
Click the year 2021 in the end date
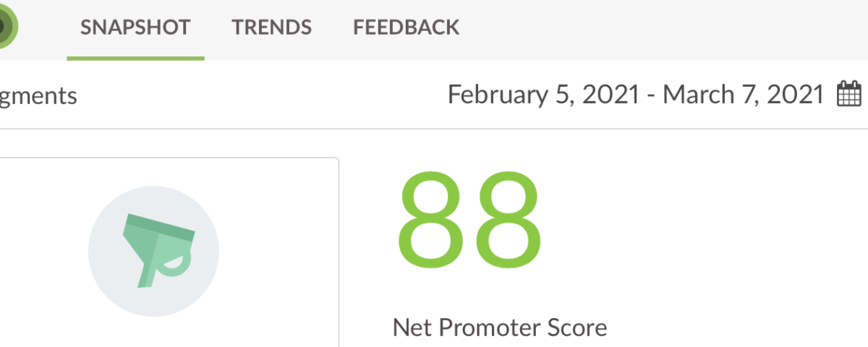pyautogui.click(x=796, y=95)
